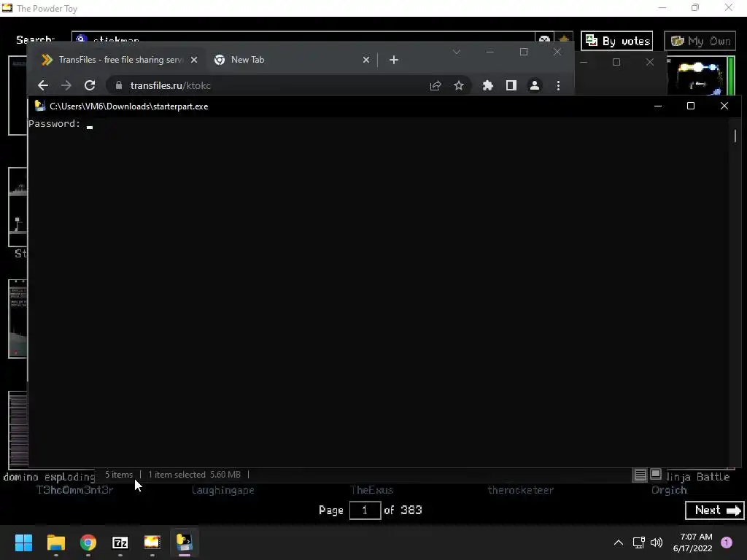Open Chrome tab search chevron
747x560 pixels.
[457, 52]
